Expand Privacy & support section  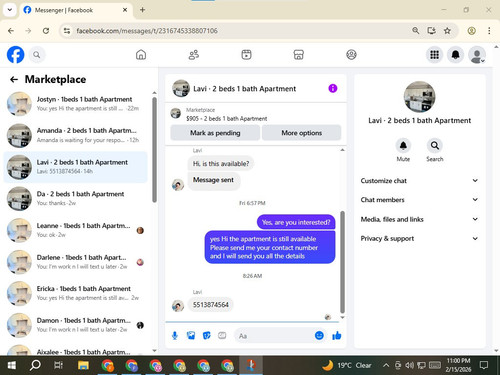point(419,238)
